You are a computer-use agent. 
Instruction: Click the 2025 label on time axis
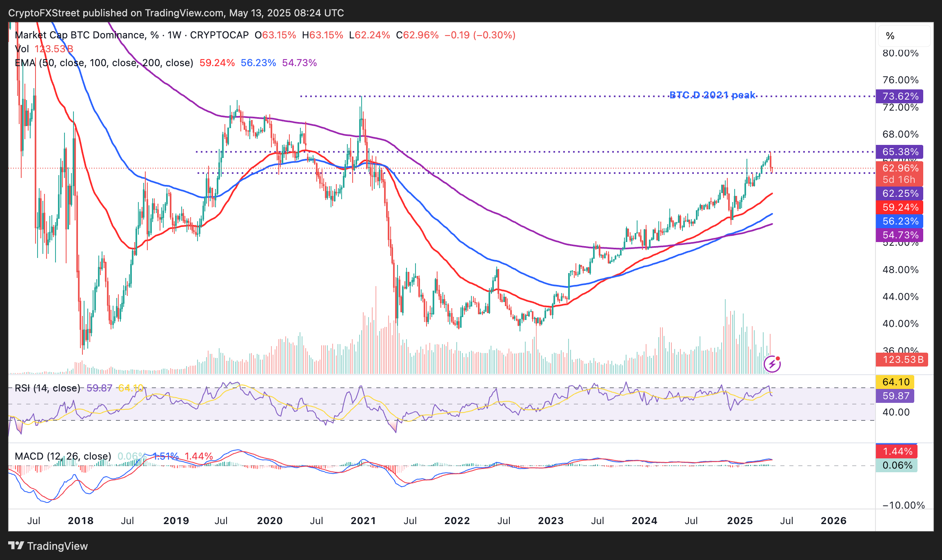click(740, 521)
